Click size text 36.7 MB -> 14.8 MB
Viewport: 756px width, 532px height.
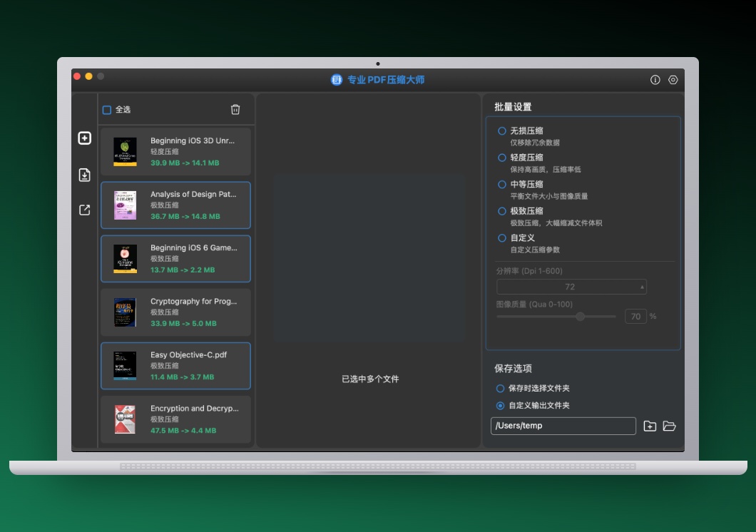[x=185, y=216]
